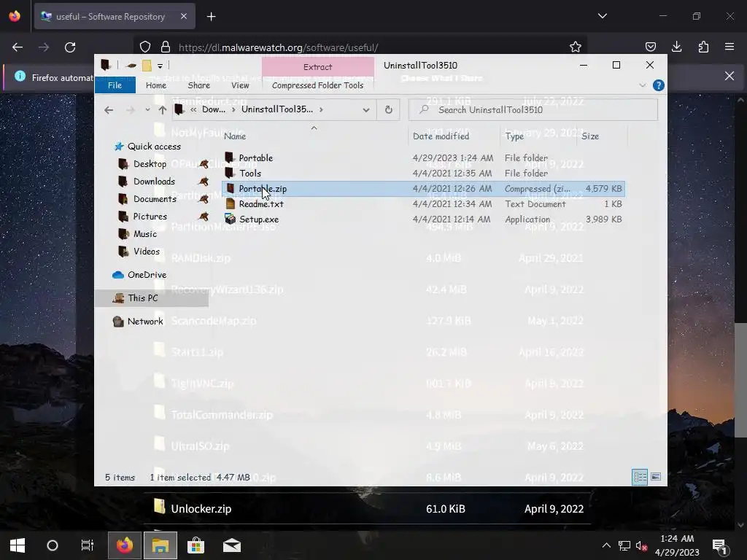Click Unlocker.zip link in Firefox
The width and height of the screenshot is (747, 560).
[201, 508]
